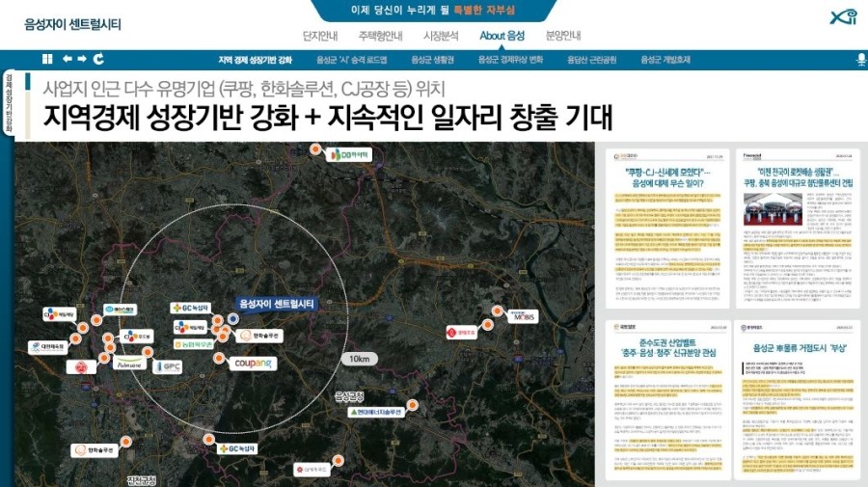
Task: Click the 한화솔루션 label near the site marker
Action: click(x=260, y=336)
